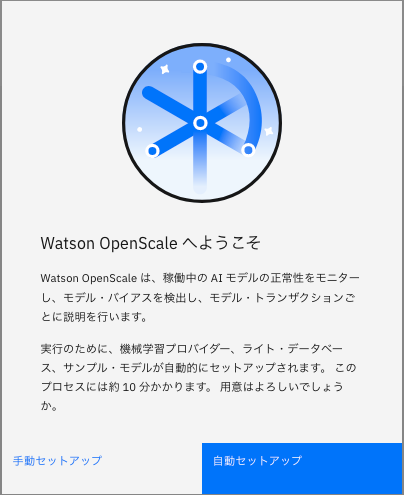Click the thick diagonal blue spoke

coord(167,102)
